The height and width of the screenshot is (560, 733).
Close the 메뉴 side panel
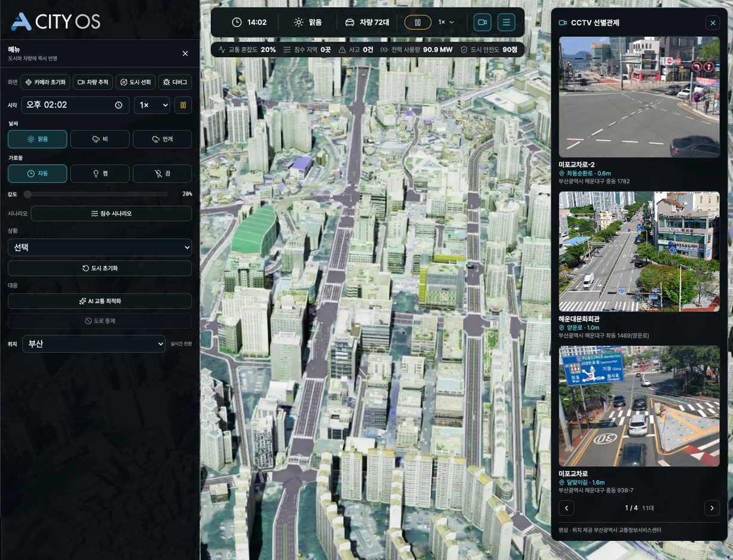(185, 54)
